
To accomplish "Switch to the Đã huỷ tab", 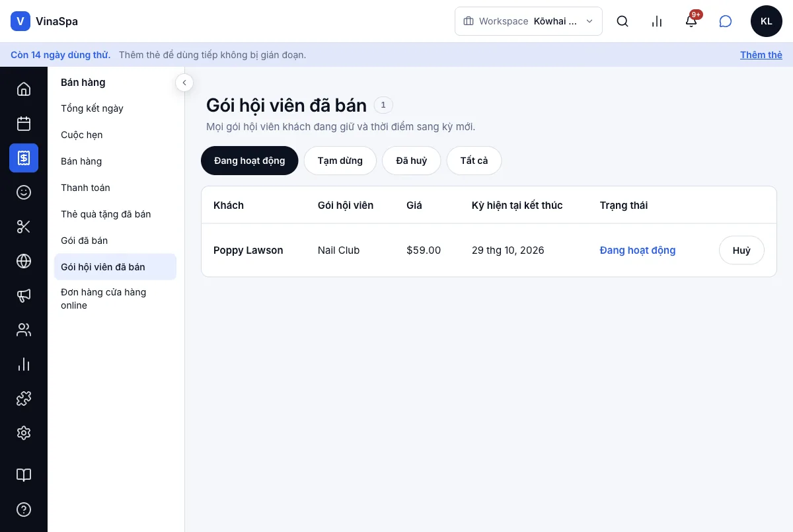I will click(x=412, y=161).
